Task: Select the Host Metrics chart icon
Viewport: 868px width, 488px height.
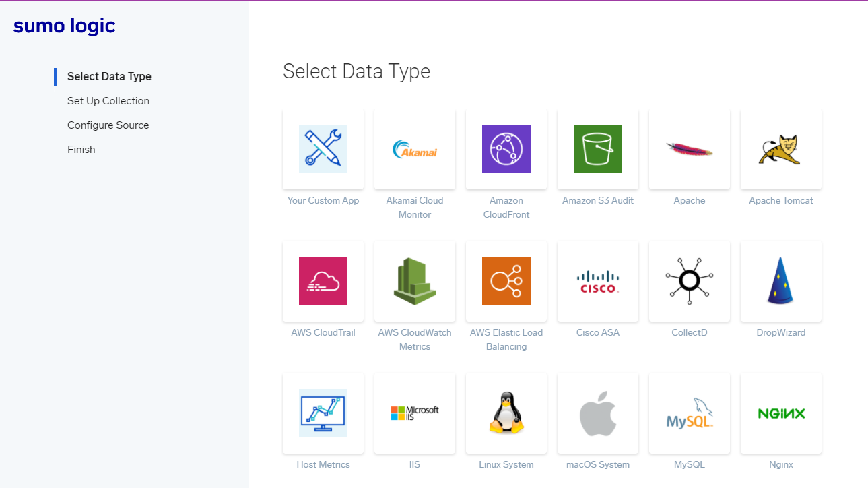Action: 323,413
